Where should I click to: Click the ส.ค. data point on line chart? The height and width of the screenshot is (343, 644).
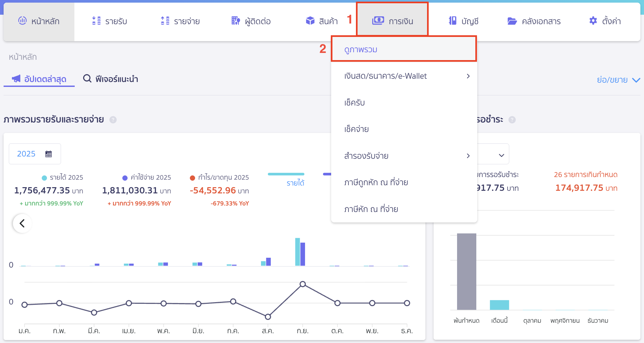268,317
